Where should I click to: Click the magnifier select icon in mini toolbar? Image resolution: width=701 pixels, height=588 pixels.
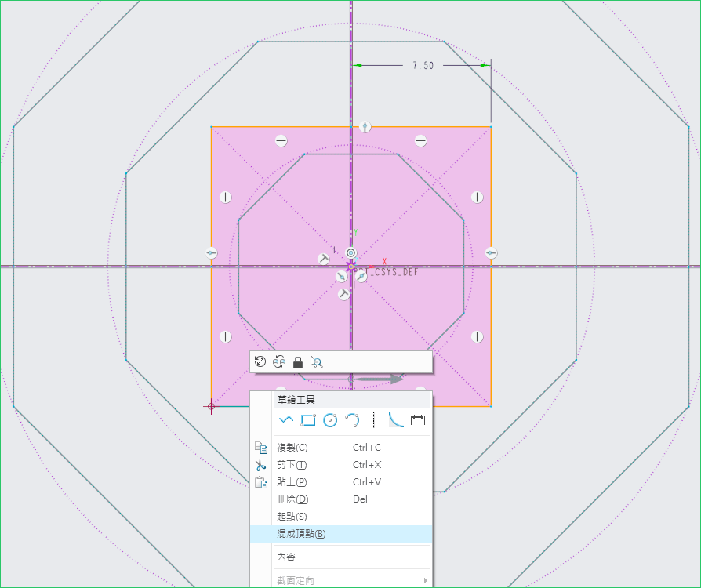(x=316, y=361)
